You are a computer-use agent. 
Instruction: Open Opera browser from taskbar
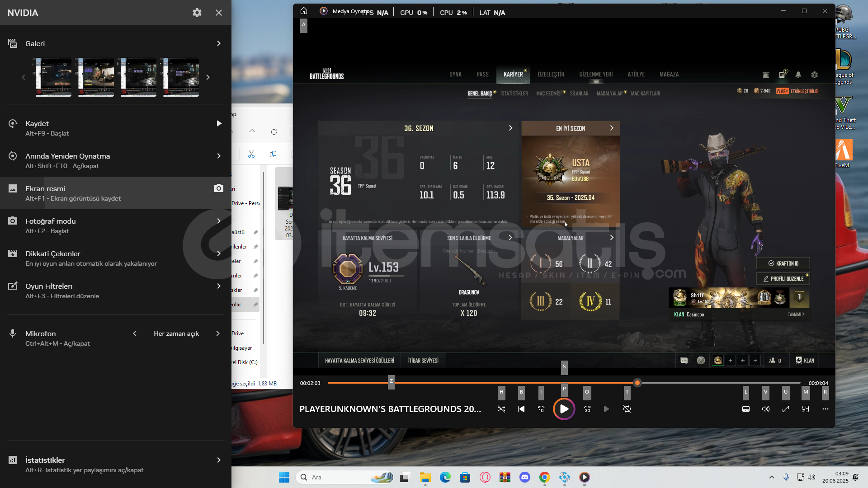(485, 477)
